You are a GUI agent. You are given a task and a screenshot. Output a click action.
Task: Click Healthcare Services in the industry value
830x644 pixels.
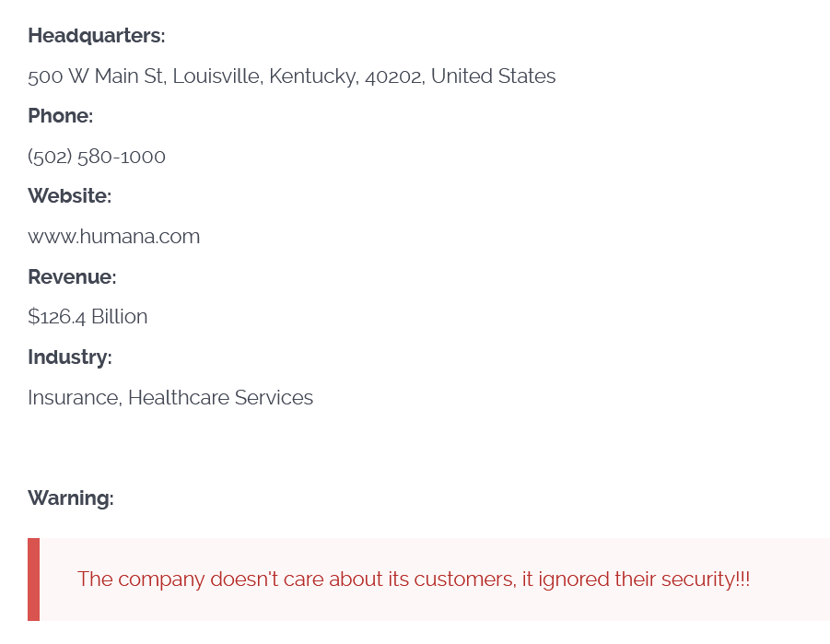[x=220, y=398]
